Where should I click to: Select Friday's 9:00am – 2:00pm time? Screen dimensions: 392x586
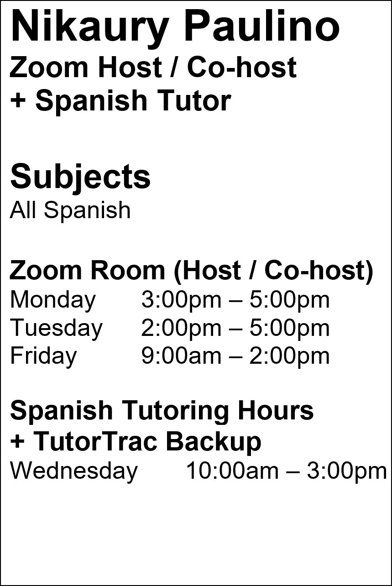click(235, 356)
